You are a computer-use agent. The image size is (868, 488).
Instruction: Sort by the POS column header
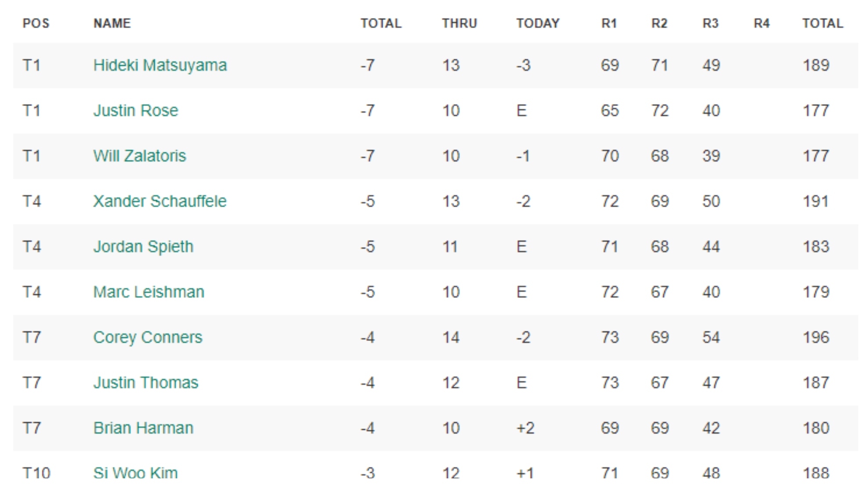[x=36, y=23]
